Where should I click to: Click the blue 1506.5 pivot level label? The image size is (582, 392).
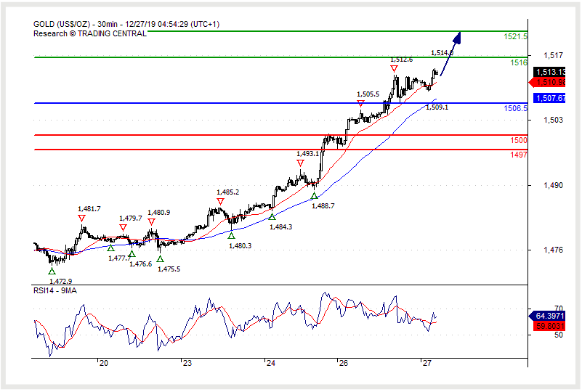click(x=516, y=108)
